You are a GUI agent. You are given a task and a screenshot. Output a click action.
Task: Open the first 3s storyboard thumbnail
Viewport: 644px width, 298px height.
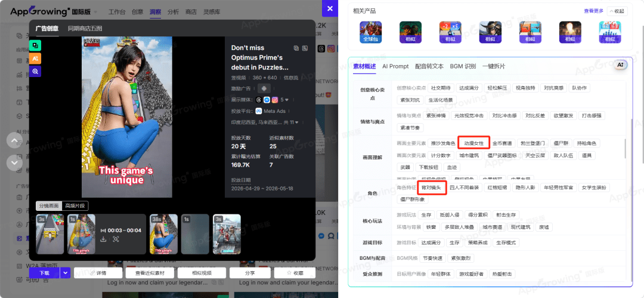click(x=50, y=234)
